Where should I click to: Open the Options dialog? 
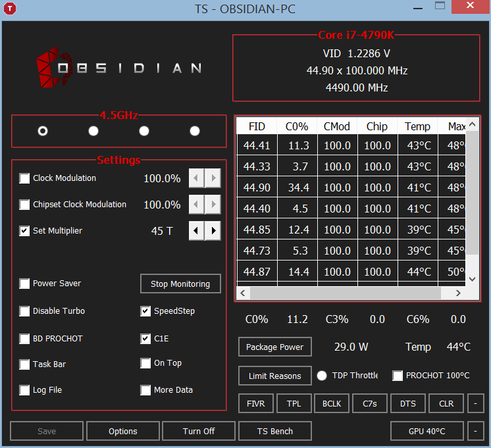[x=123, y=431]
